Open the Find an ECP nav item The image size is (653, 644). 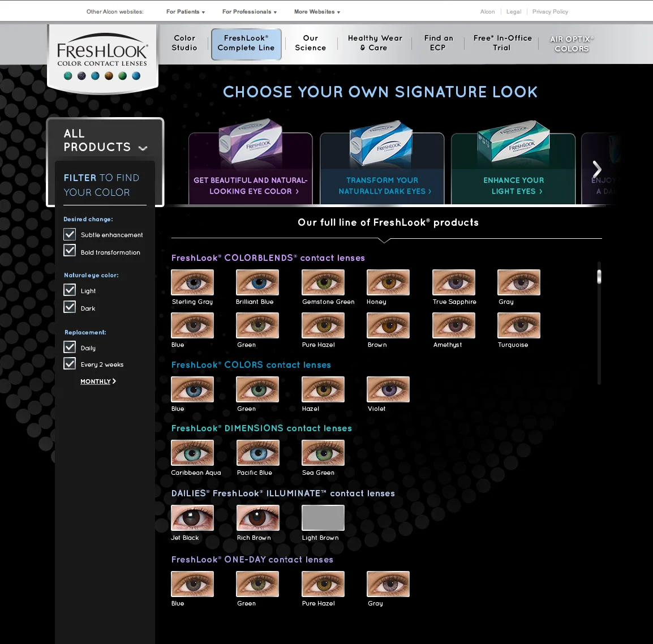(x=438, y=43)
